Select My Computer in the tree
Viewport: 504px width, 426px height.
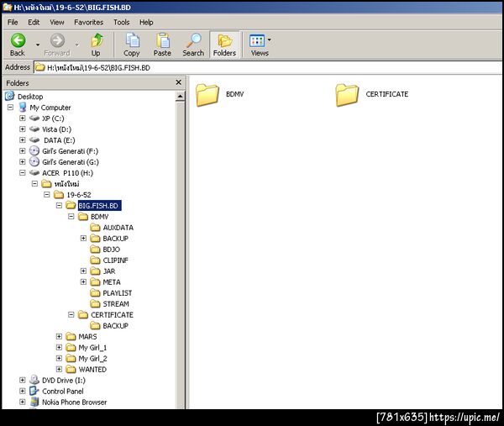(50, 108)
